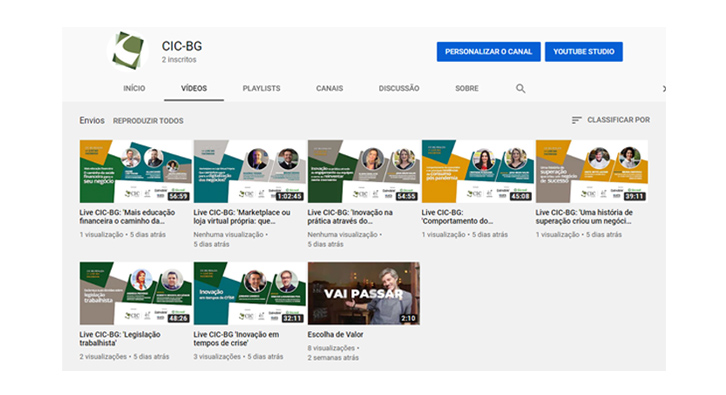726x395 pixels.
Task: Open the Playlists tab
Action: click(x=262, y=88)
